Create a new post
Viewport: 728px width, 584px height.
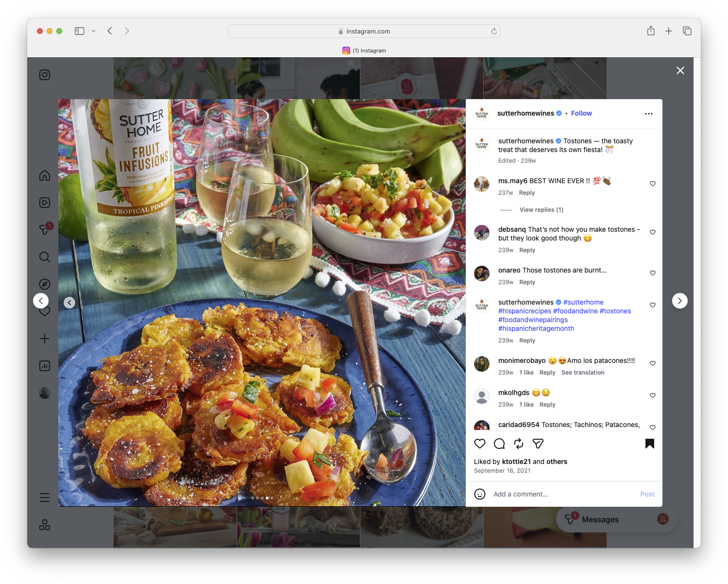(x=44, y=339)
